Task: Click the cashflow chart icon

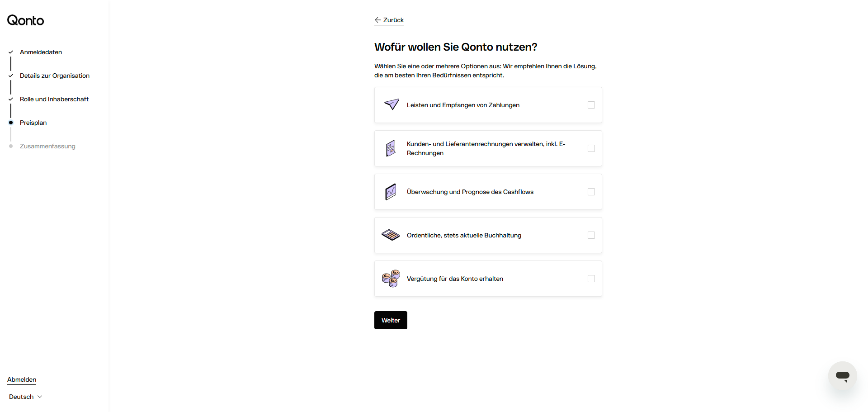Action: 391,192
